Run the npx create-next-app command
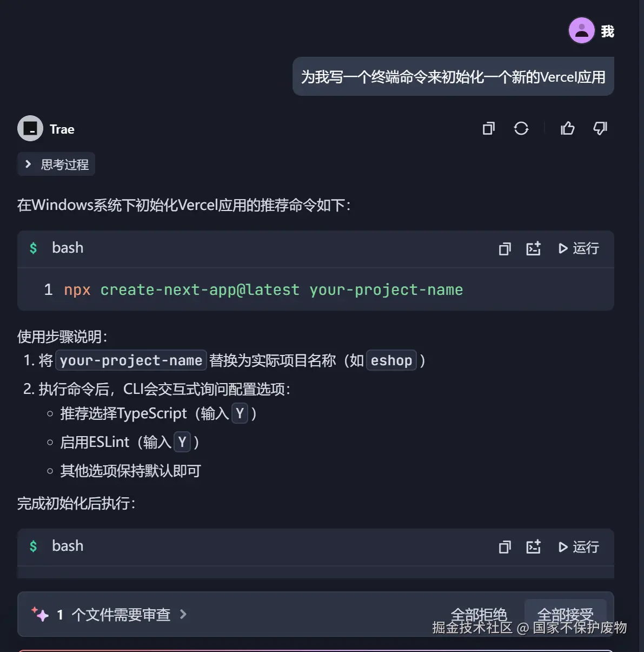The image size is (644, 652). coord(579,248)
